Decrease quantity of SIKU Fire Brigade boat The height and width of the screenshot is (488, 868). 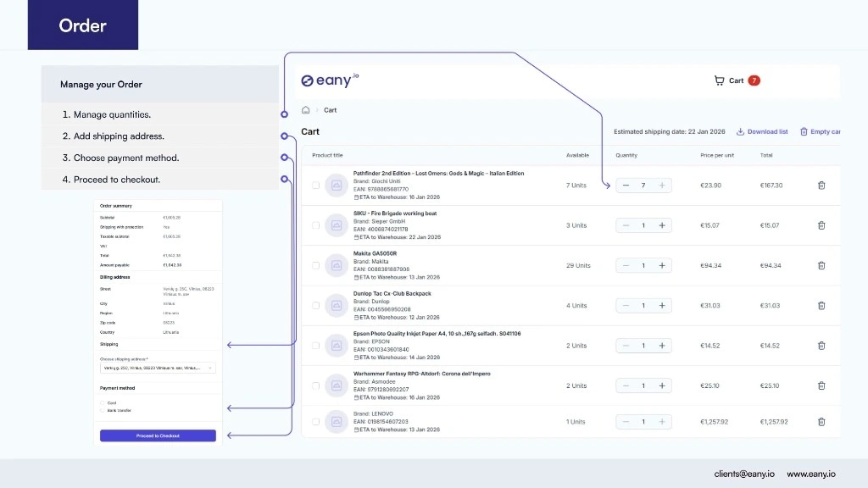626,225
